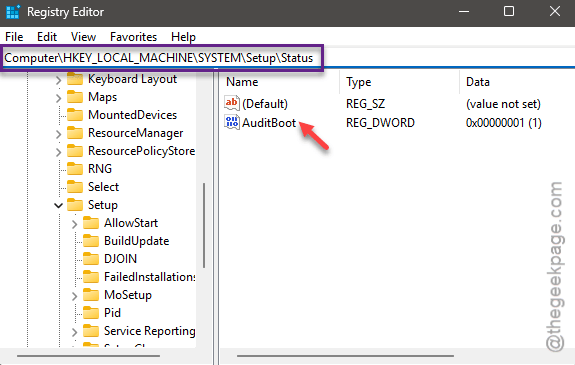575x365 pixels.
Task: Select the MountedDevices key
Action: (132, 115)
